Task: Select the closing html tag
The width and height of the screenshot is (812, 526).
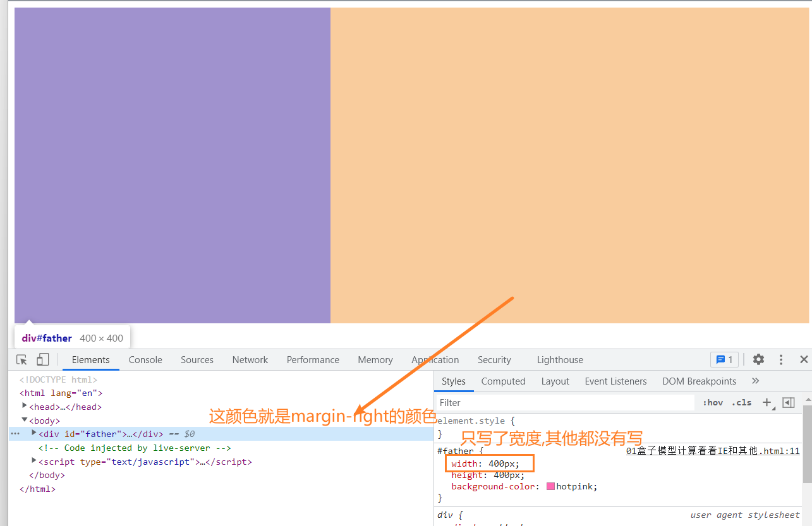Action: click(37, 489)
